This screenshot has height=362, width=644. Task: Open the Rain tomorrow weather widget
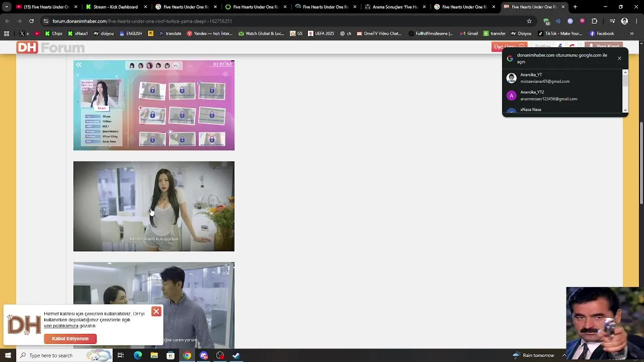tap(533, 355)
